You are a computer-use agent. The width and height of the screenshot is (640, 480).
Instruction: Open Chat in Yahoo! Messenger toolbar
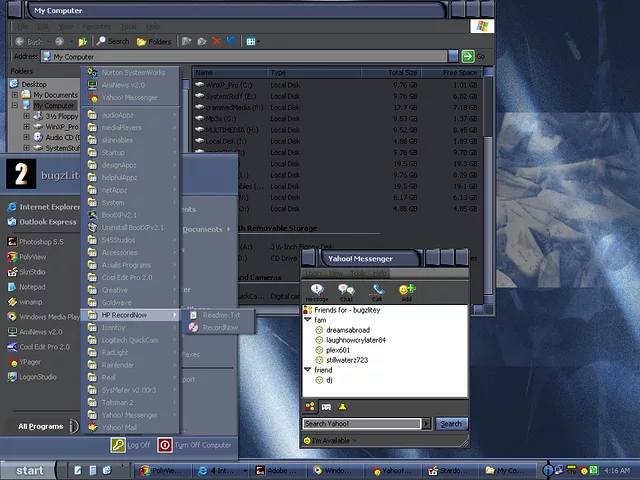coord(346,291)
